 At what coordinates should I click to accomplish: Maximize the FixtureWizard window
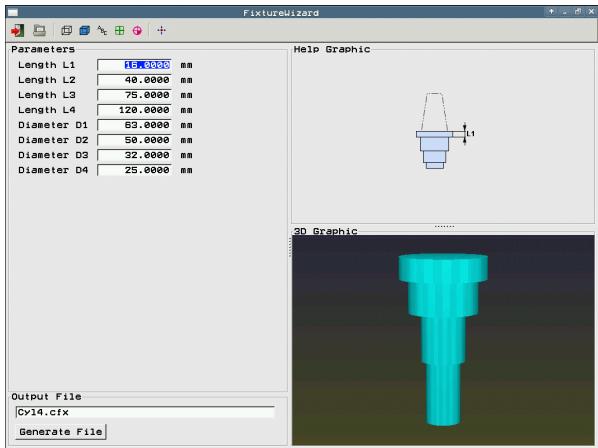point(578,12)
